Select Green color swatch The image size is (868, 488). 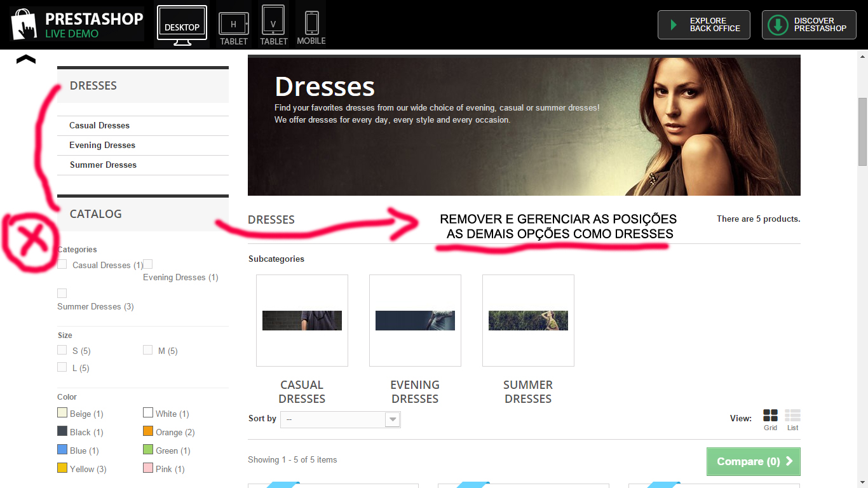tap(148, 450)
